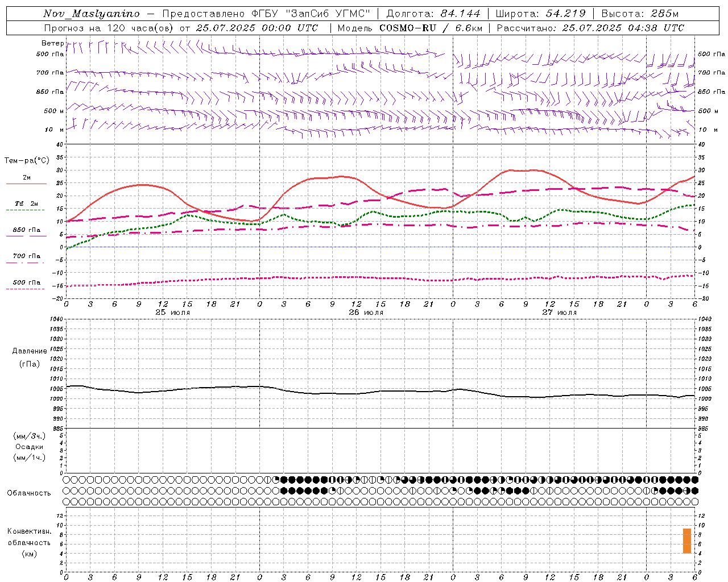
Task: Click the 25 июля date label
Action: click(x=173, y=313)
